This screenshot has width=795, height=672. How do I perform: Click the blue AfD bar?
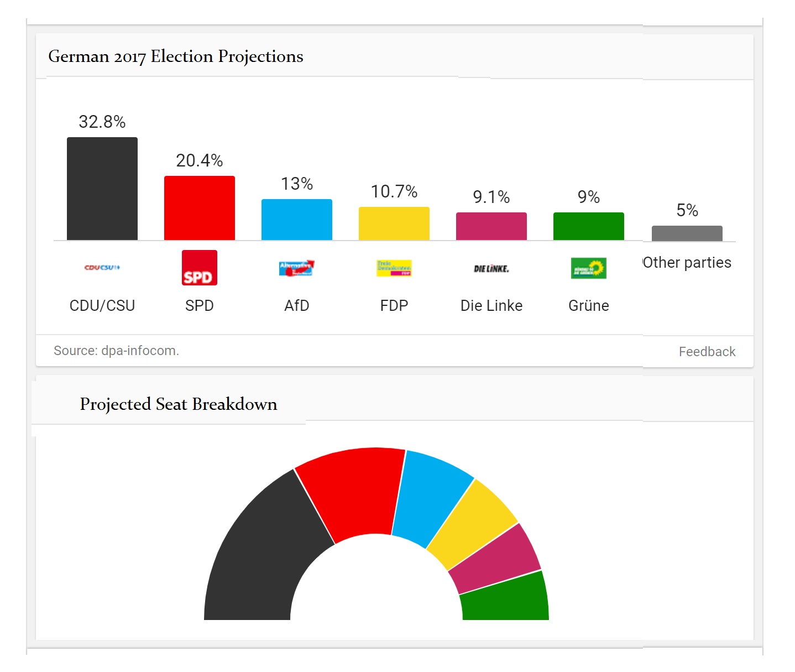297,220
